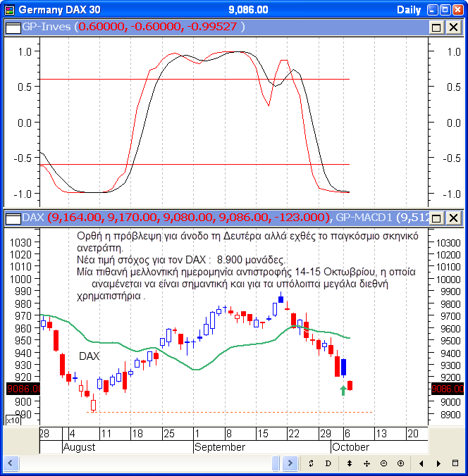468x476 pixels.
Task: Click the vertical scale up-down arrows icon
Action: (x=349, y=463)
